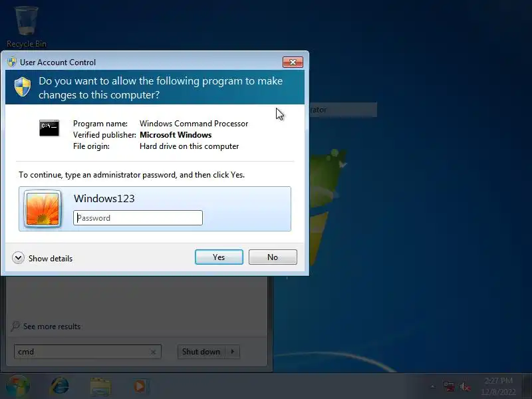Click the muted volume tray icon

pos(465,386)
